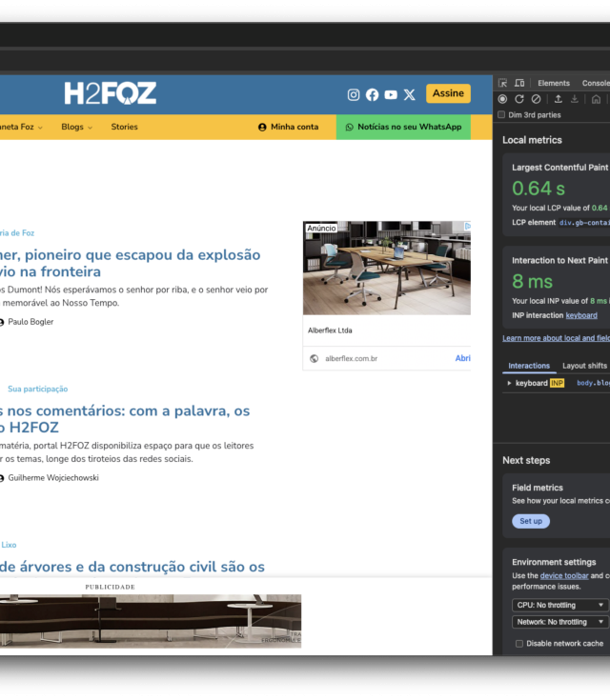Open the X (Twitter) icon link
610x700 pixels.
[410, 94]
